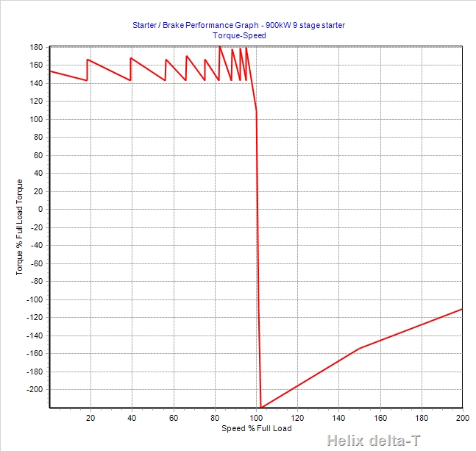
Task: Click the -100 tick label on torque axis
Action: [35, 299]
